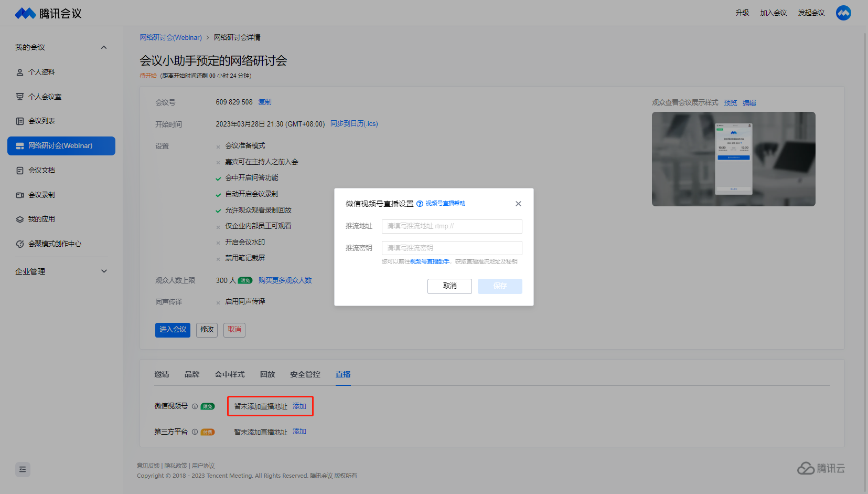The width and height of the screenshot is (868, 494).
Task: Click the 推流密钥 input field
Action: pos(452,248)
